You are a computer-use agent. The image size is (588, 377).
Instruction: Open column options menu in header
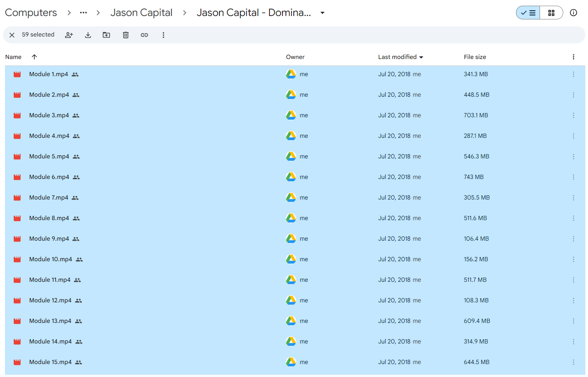[574, 57]
